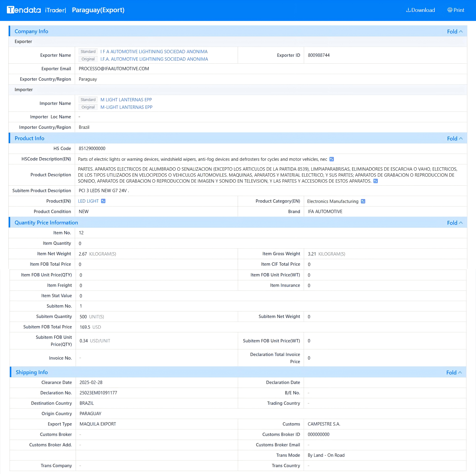Screen dimensions: 476x474
Task: Click the Original tag beside exporter name
Action: click(88, 59)
